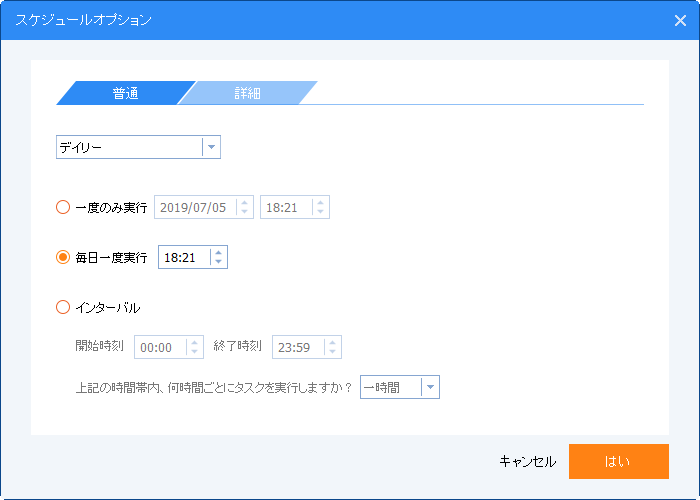700x500 pixels.
Task: Increase the daily run time using up arrow
Action: [x=218, y=252]
